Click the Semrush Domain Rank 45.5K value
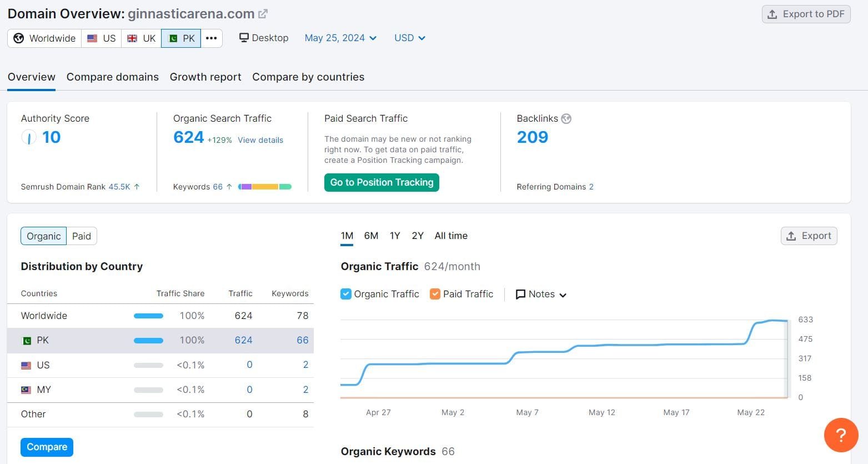Screen dimensions: 868x464 119,187
